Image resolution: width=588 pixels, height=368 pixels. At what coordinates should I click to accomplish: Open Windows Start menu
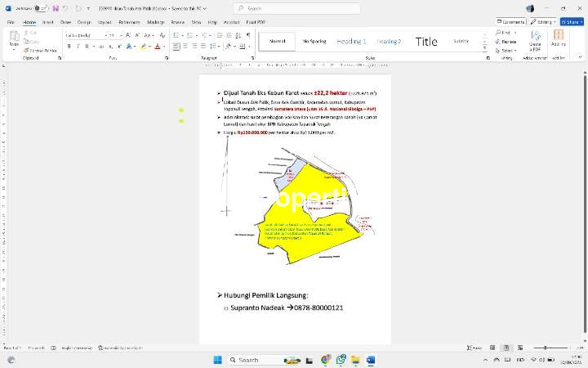tap(217, 360)
